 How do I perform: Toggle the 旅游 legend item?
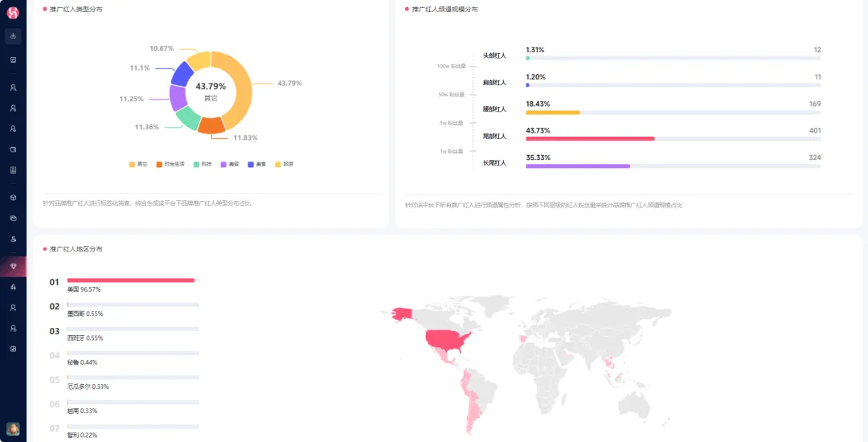(285, 164)
